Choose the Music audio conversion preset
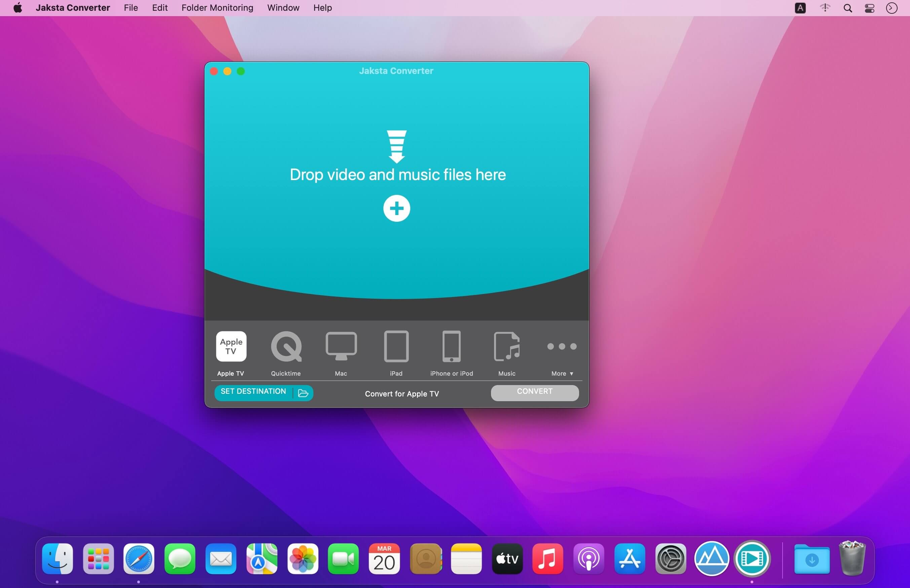This screenshot has width=910, height=588. tap(507, 346)
